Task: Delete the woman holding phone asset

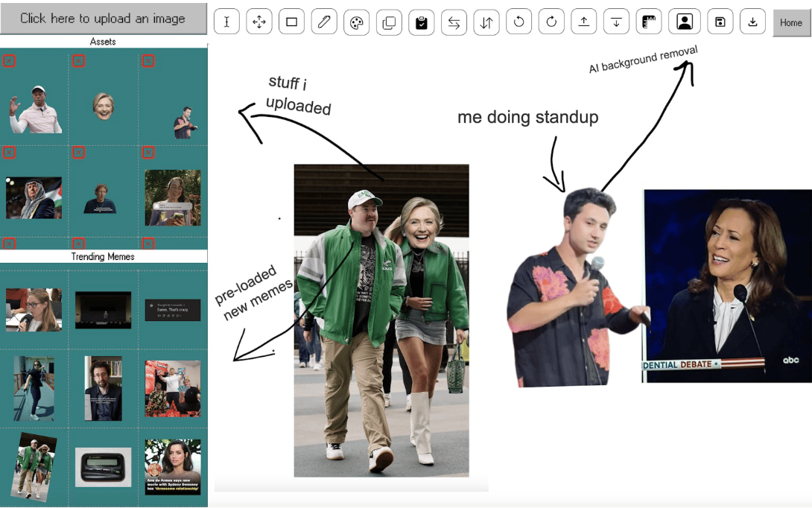Action: 148,152
